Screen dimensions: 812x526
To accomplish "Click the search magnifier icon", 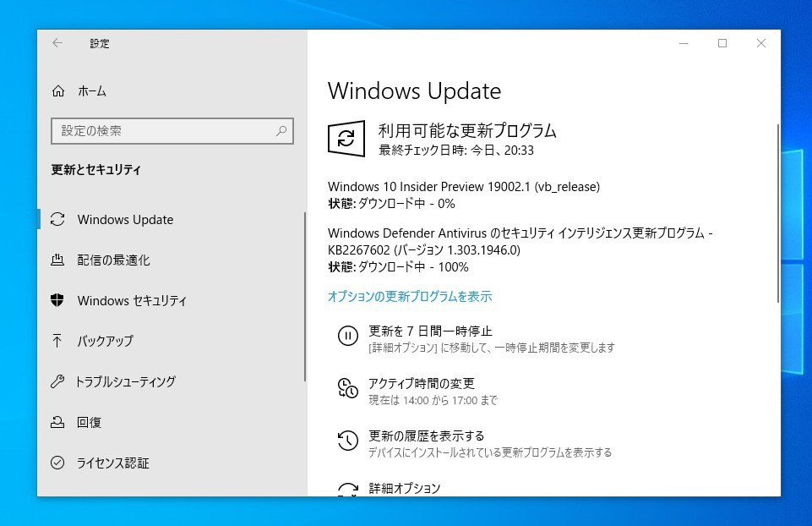I will tap(281, 130).
